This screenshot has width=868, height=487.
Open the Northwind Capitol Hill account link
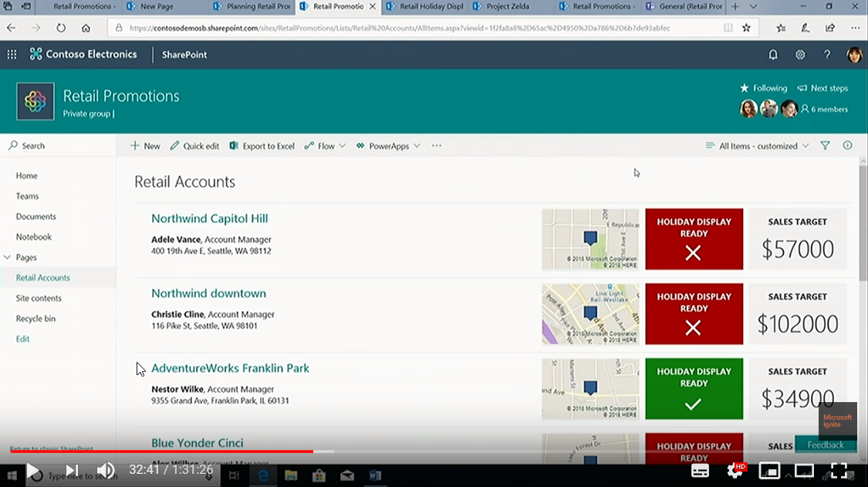[209, 218]
